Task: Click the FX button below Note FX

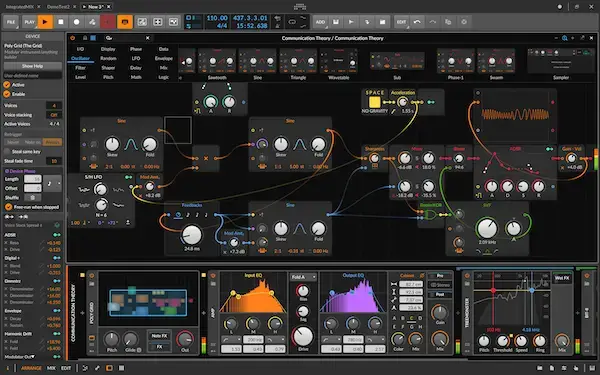Action: (x=159, y=347)
